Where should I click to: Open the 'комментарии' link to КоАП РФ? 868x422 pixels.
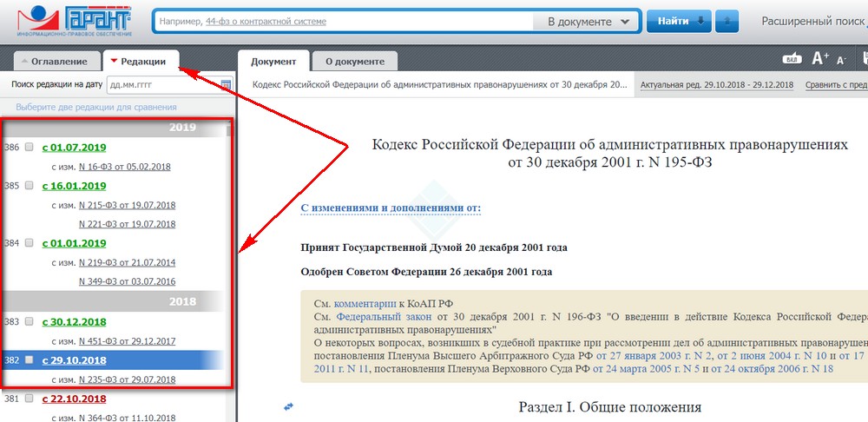point(365,304)
